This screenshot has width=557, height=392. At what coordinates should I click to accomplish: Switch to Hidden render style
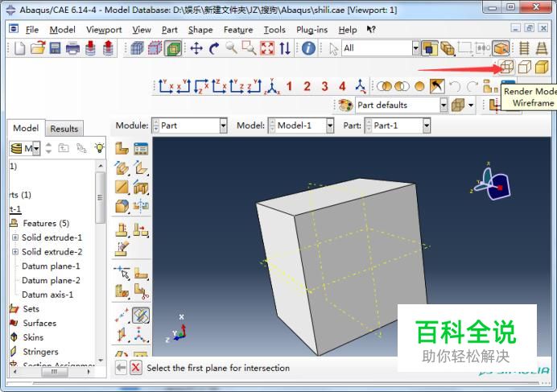click(524, 67)
